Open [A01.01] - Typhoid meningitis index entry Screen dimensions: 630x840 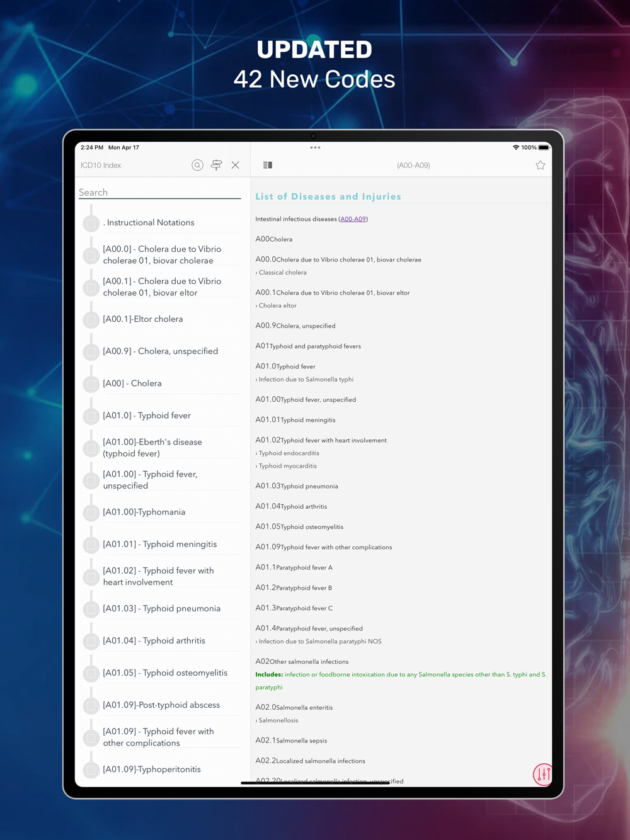[x=160, y=543]
